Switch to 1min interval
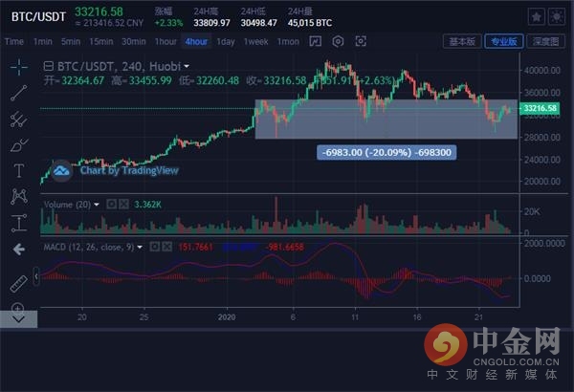The width and height of the screenshot is (574, 392). click(x=43, y=42)
